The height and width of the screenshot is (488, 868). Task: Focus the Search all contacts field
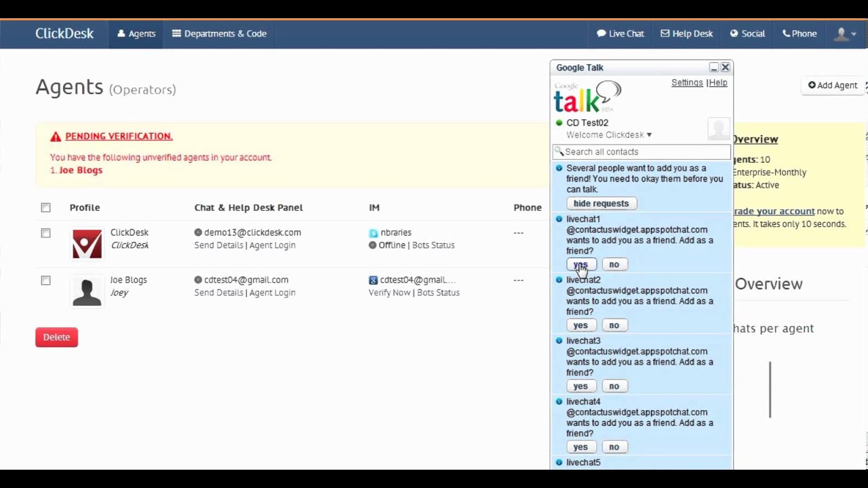click(x=642, y=152)
